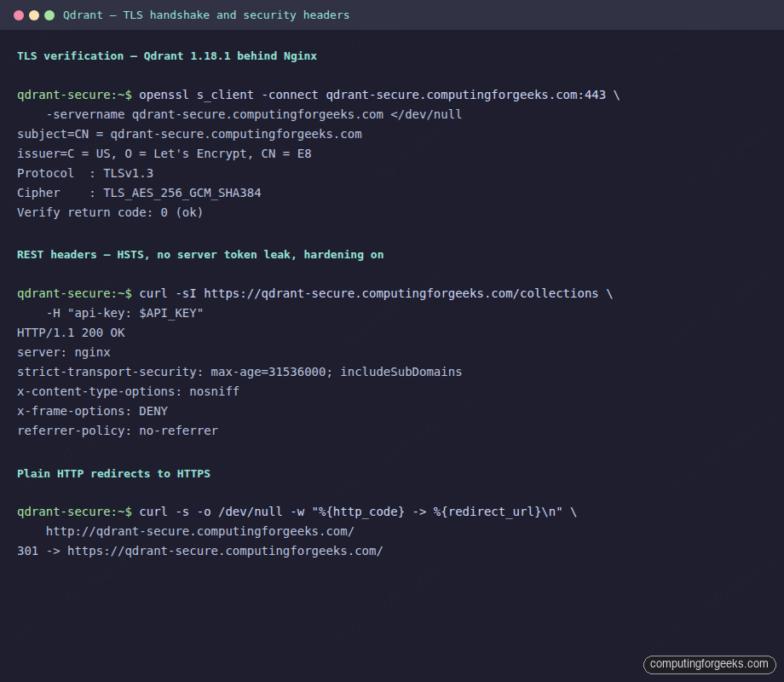The height and width of the screenshot is (682, 784).
Task: Click the green maximize window dot
Action: coord(49,15)
